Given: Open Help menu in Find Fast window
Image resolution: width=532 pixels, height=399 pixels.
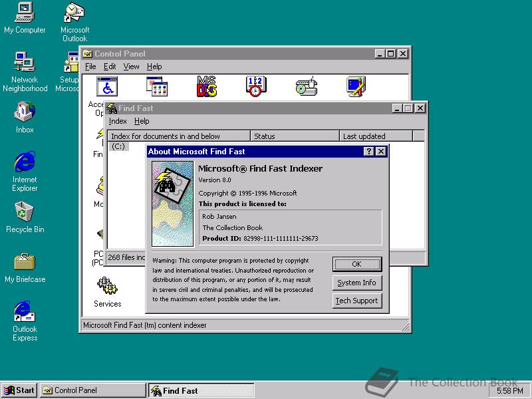Looking at the screenshot, I should coord(142,121).
